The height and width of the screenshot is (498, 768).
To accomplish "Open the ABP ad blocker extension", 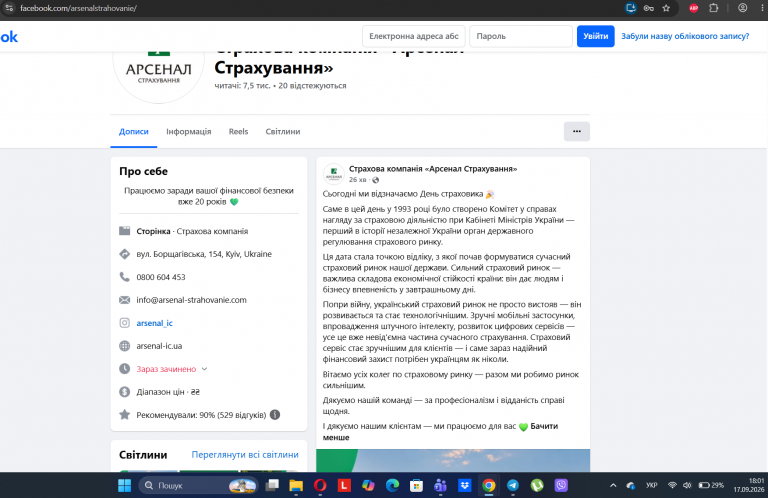I will [x=694, y=8].
